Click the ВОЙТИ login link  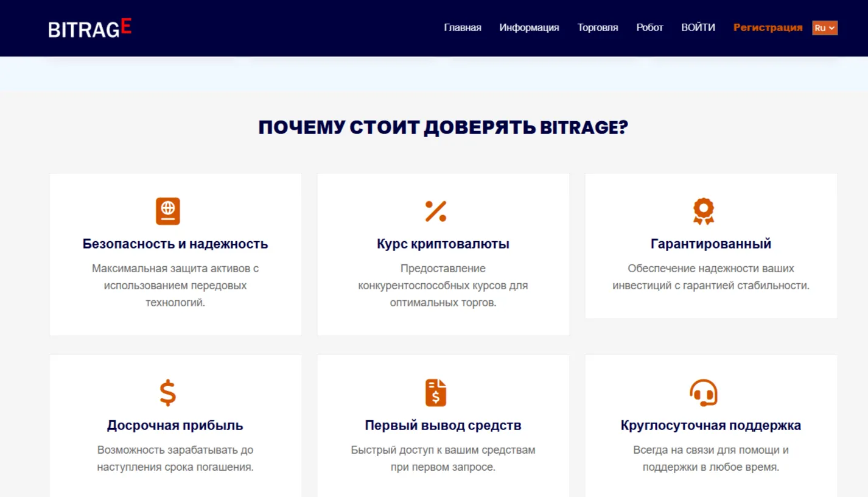coord(698,28)
